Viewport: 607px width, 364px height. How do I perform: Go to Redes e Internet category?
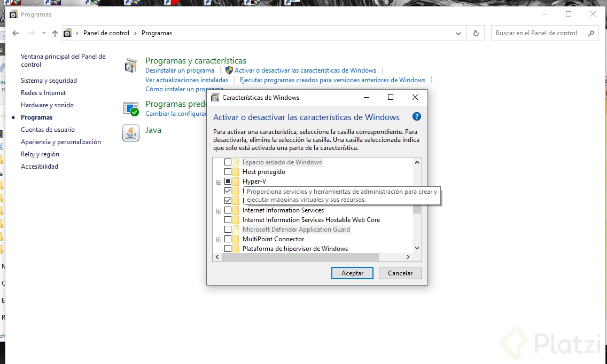click(x=43, y=93)
